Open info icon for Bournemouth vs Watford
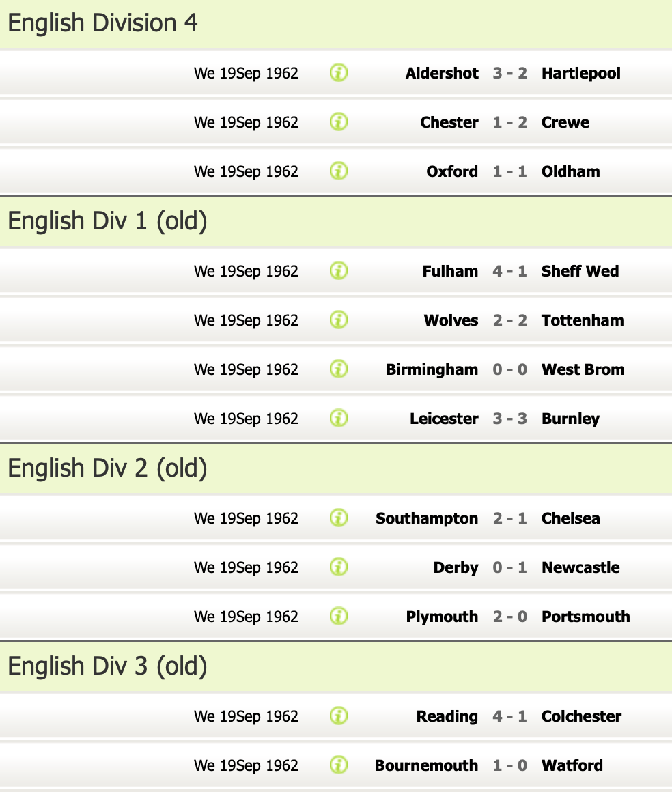The height and width of the screenshot is (792, 672). pyautogui.click(x=339, y=765)
